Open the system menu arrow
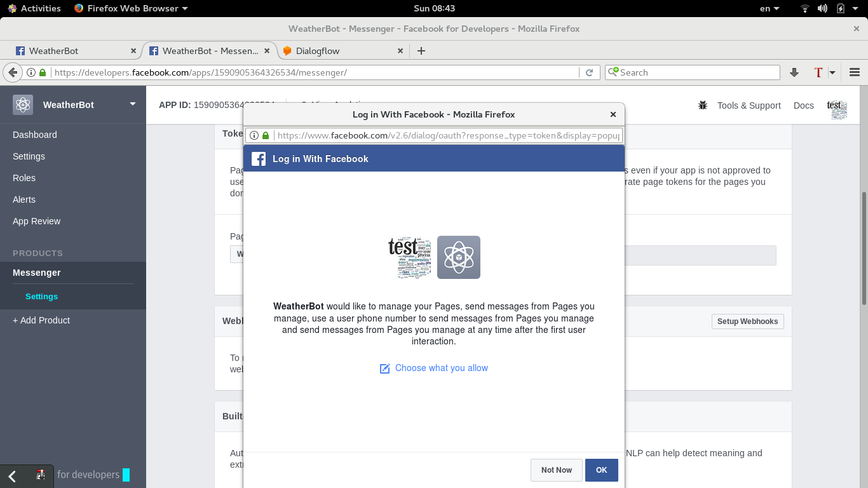The height and width of the screenshot is (488, 868). 856,8
